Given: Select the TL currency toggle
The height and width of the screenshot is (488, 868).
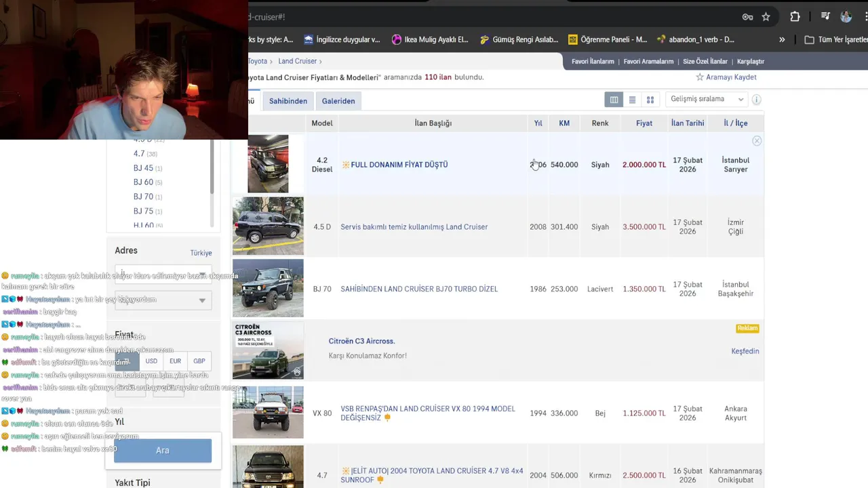Looking at the screenshot, I should 127,361.
